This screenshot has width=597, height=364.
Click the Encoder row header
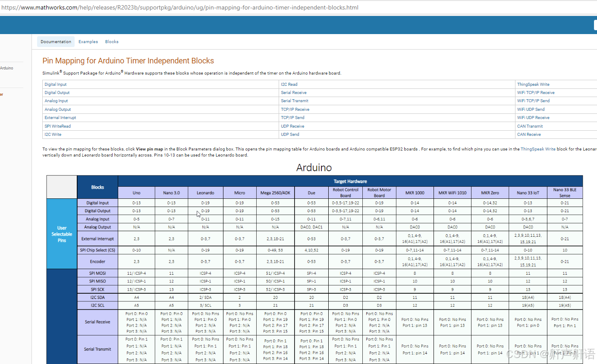tap(97, 261)
